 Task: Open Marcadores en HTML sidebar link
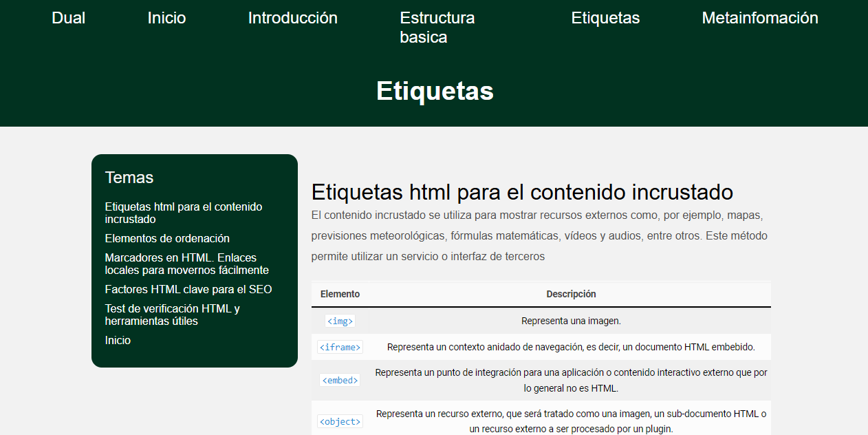point(186,264)
